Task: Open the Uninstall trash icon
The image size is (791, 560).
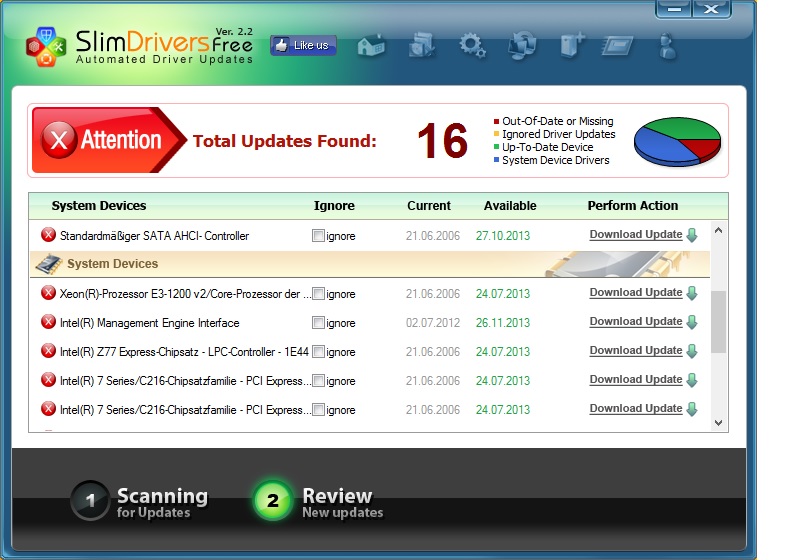Action: [572, 45]
